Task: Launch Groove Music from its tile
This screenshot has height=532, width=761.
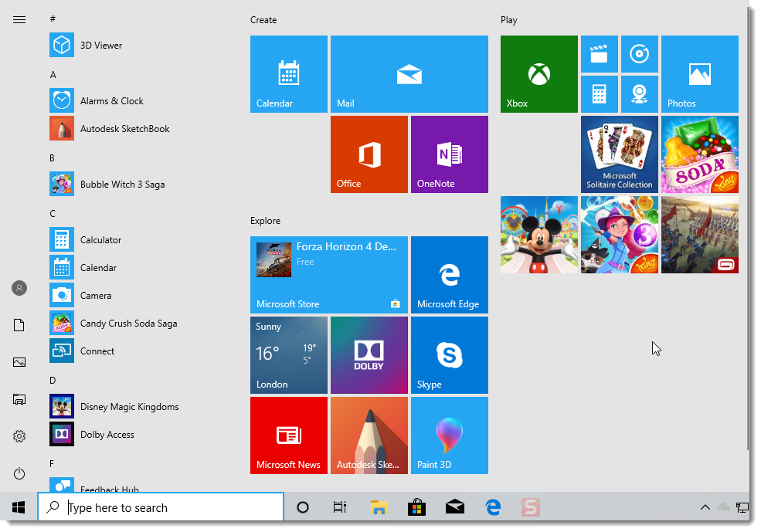Action: 640,54
